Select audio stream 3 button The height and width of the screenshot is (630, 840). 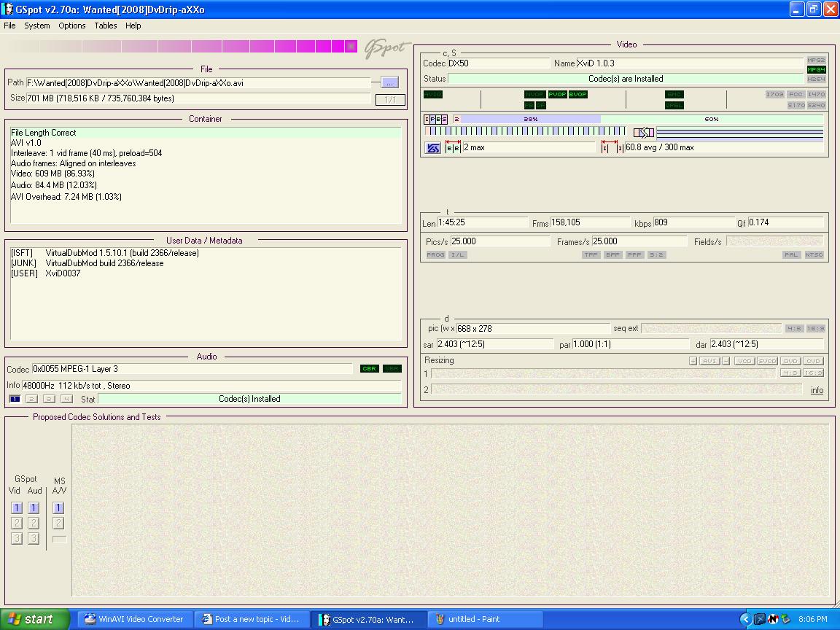coord(50,399)
